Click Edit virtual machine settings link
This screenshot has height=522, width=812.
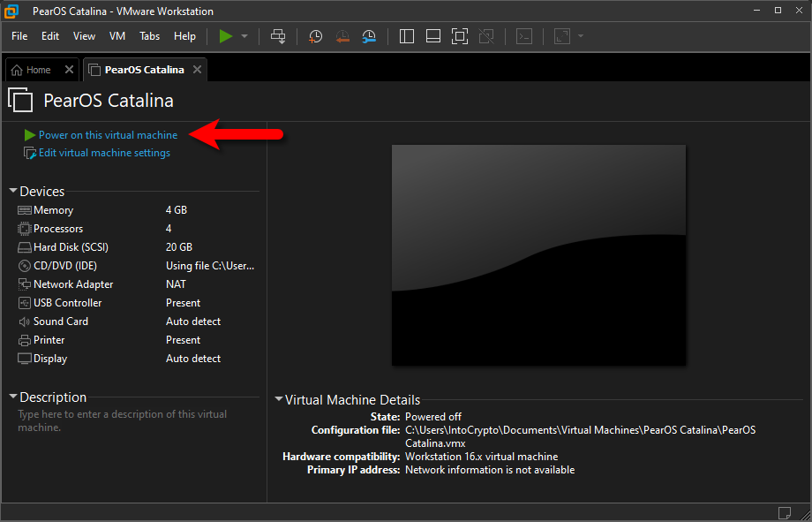coord(104,153)
